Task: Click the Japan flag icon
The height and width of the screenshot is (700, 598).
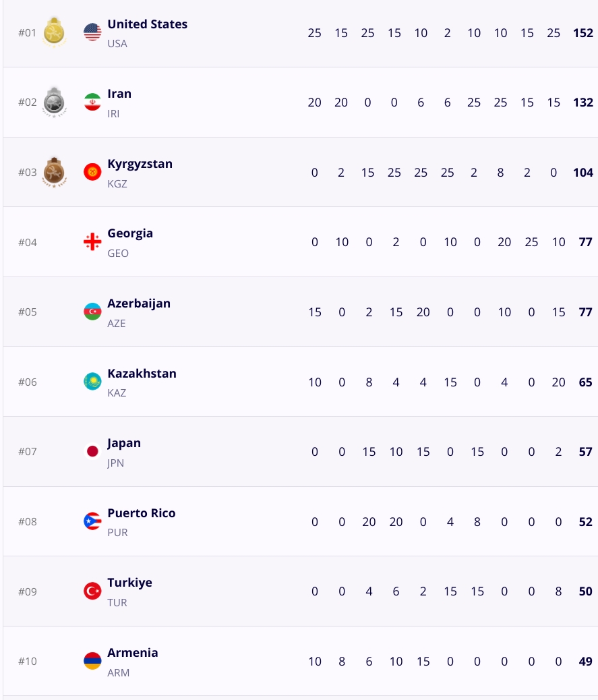Action: 92,451
